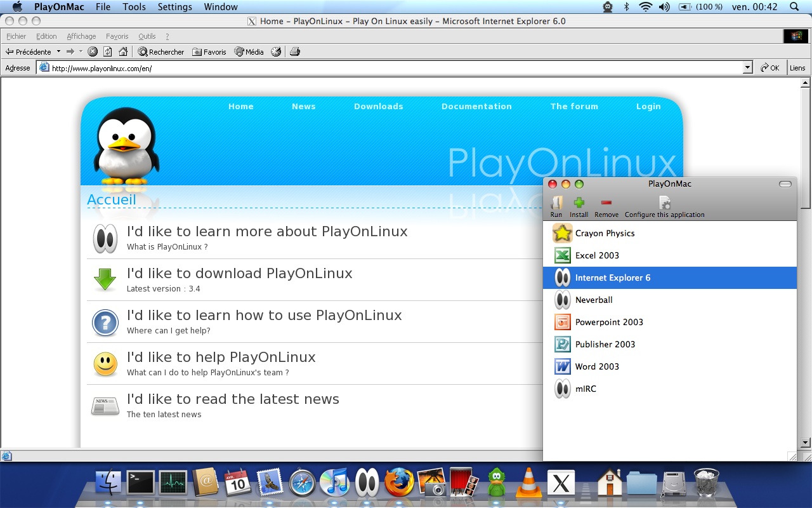The image size is (812, 508).
Task: Open X11 icon in the Dock
Action: 561,484
